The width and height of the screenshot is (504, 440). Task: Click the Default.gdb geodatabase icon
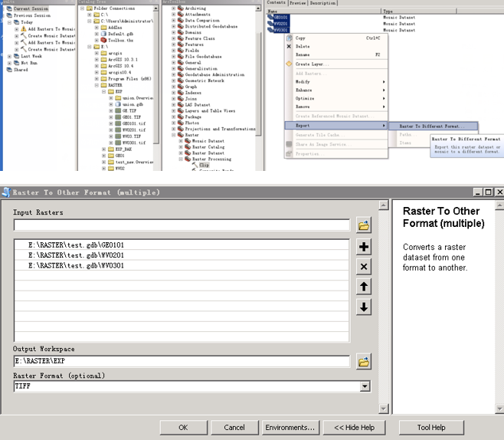pos(103,34)
